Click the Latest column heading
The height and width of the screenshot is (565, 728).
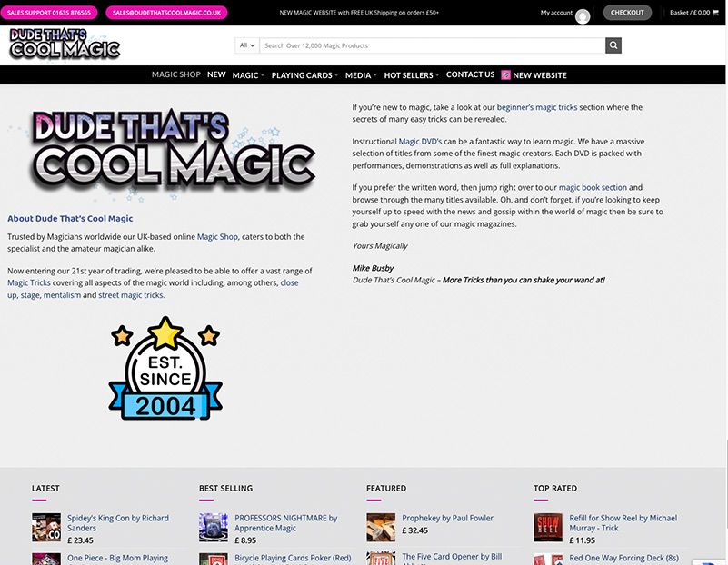coord(45,488)
